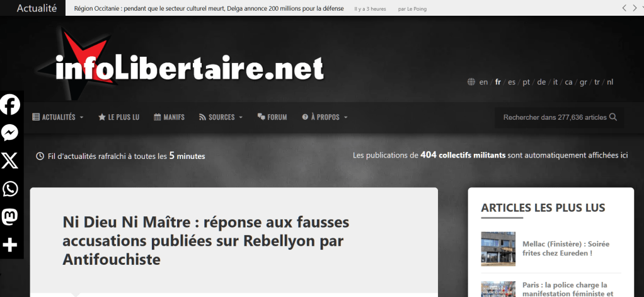Open the Manifs menu item
This screenshot has width=644, height=297.
tap(170, 117)
